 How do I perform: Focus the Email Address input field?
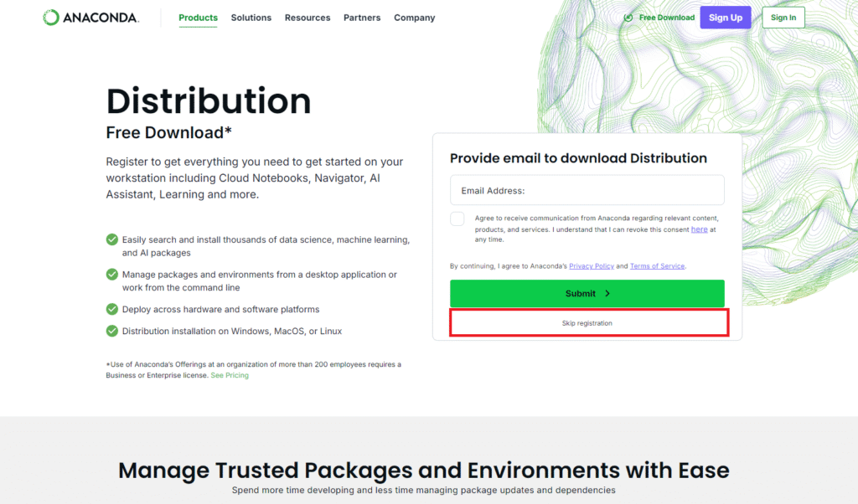(587, 191)
